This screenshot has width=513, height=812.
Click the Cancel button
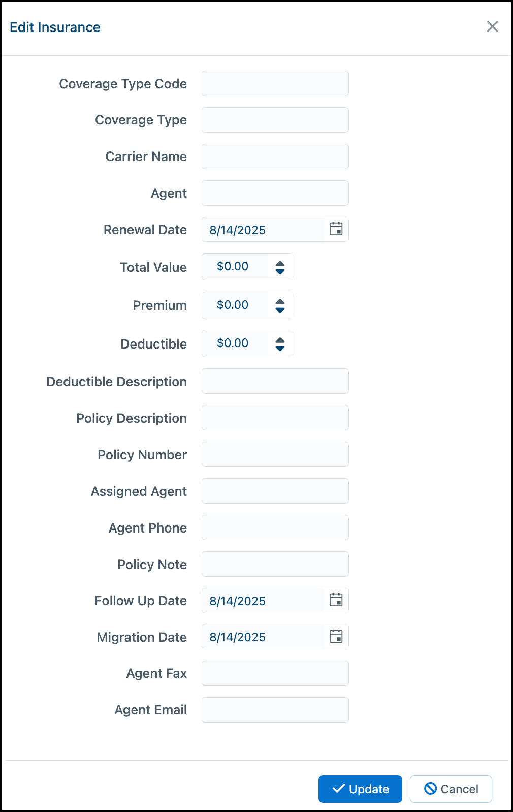click(x=451, y=789)
